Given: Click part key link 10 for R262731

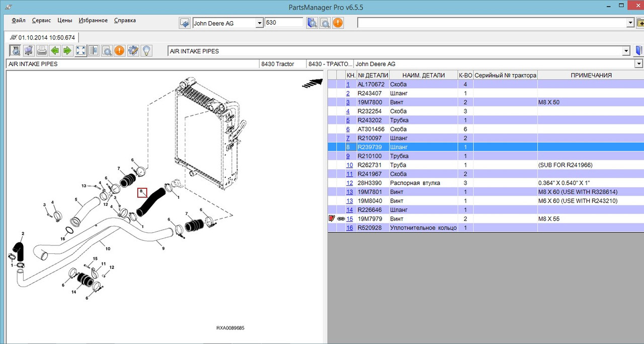Looking at the screenshot, I should click(x=349, y=165).
